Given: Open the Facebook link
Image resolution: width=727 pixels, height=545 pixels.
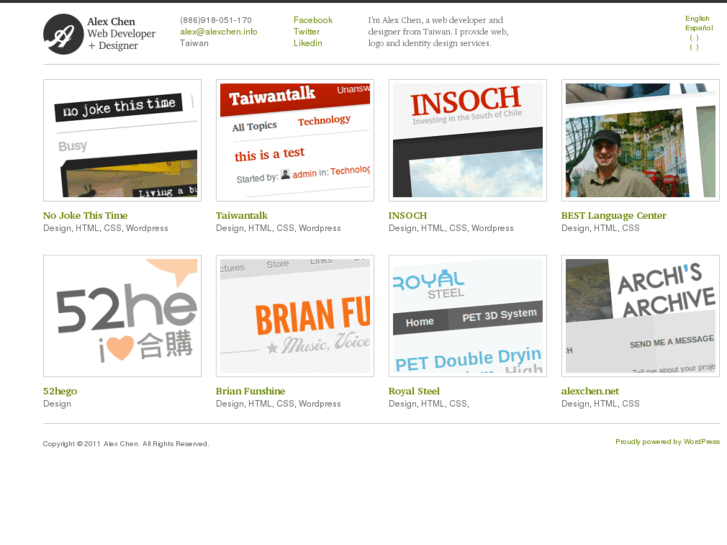Looking at the screenshot, I should point(313,20).
